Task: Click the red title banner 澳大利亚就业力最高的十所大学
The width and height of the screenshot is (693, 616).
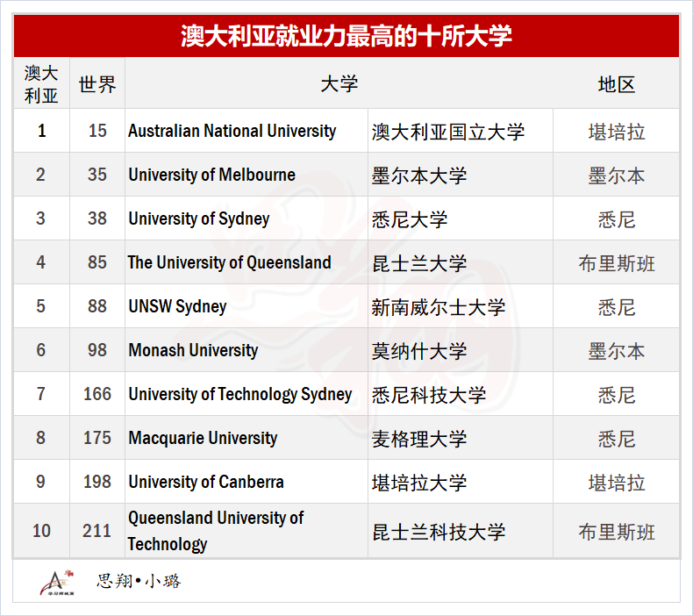Action: pos(346,36)
